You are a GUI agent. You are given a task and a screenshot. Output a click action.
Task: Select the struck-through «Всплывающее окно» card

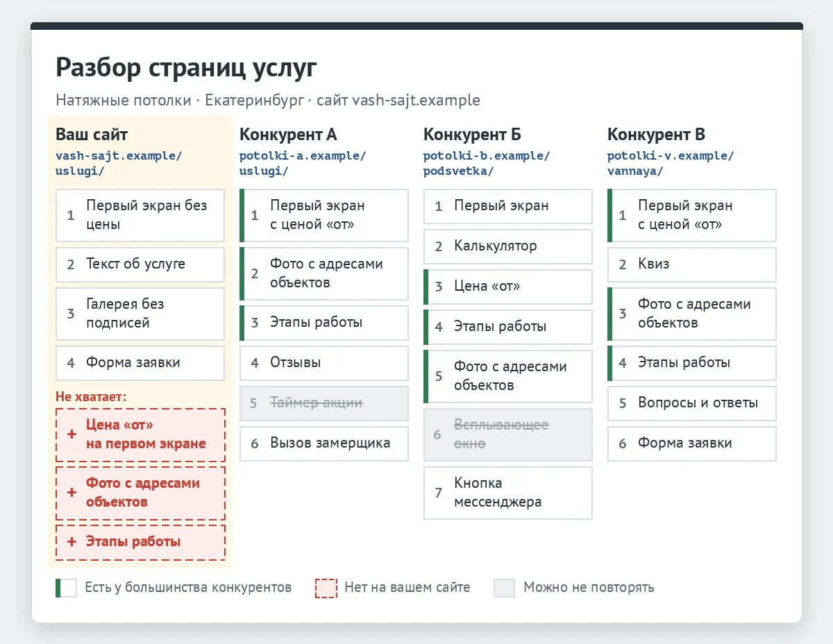click(508, 434)
